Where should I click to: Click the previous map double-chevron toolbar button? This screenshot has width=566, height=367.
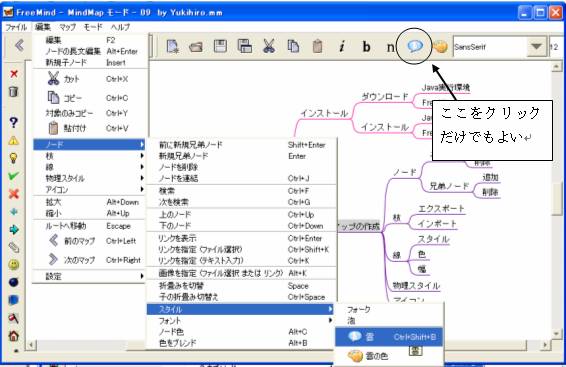pos(19,45)
